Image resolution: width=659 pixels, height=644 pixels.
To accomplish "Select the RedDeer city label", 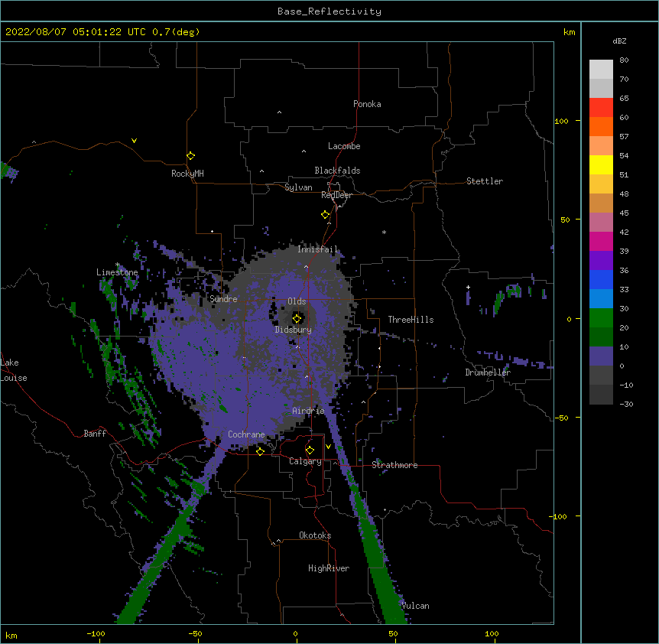I will pyautogui.click(x=336, y=195).
